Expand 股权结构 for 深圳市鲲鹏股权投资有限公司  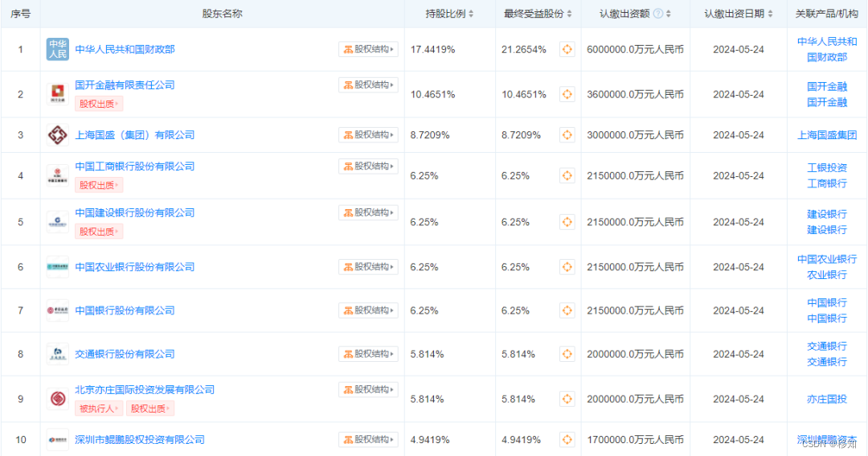coord(368,439)
